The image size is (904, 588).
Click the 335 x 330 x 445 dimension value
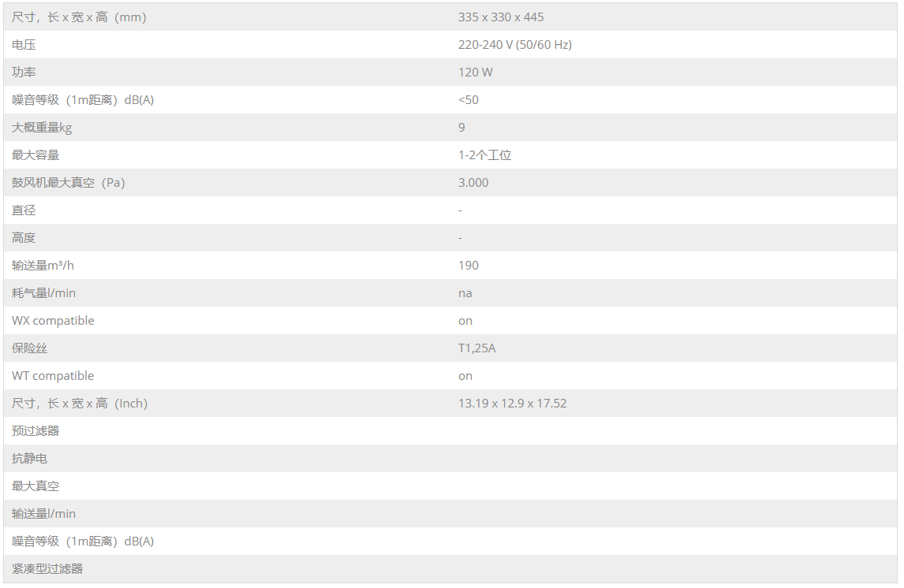[500, 17]
